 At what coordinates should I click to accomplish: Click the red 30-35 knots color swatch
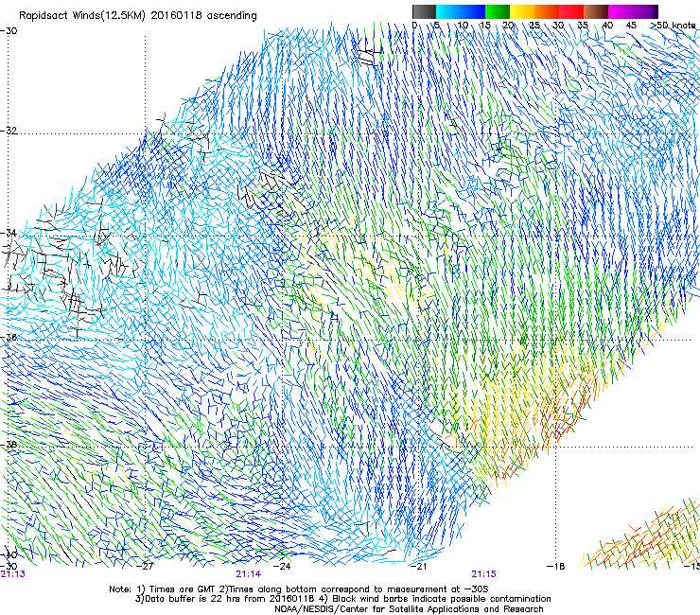(x=571, y=11)
